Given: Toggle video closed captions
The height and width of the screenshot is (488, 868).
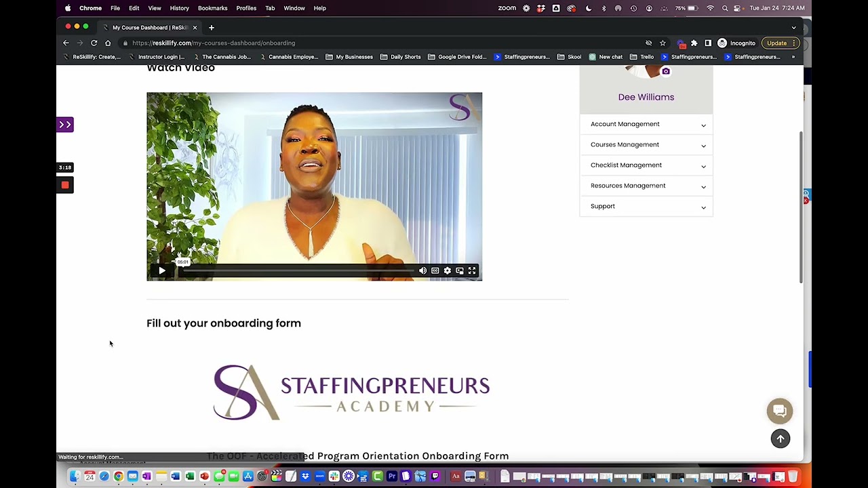Looking at the screenshot, I should [435, 271].
